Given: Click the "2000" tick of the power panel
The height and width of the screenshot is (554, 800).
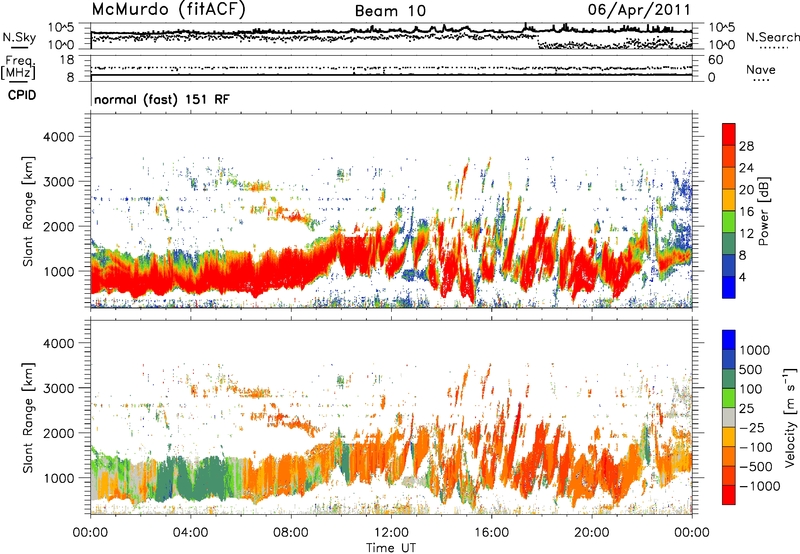Looking at the screenshot, I should [59, 226].
